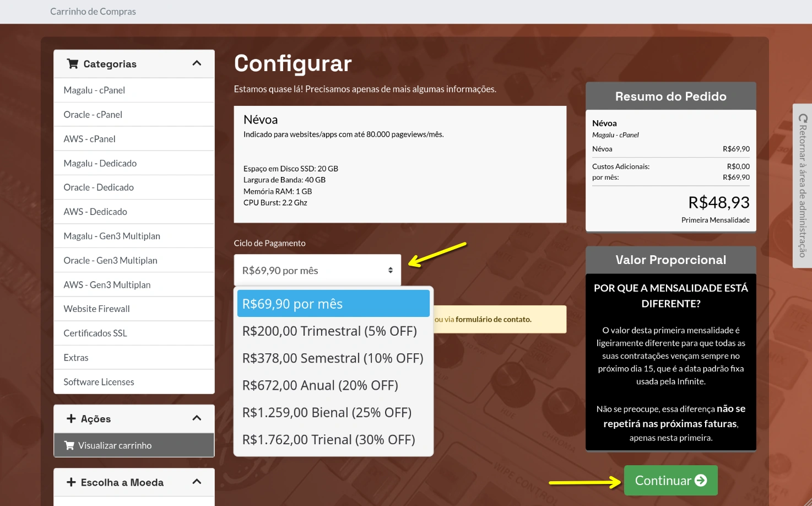Select the R$200,00 Trimestral option
The width and height of the screenshot is (812, 506).
point(329,331)
